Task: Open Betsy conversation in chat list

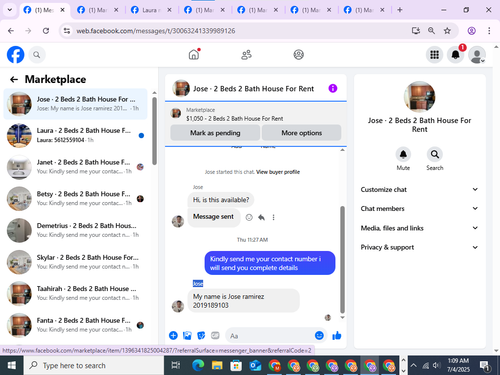Action: pyautogui.click(x=75, y=198)
